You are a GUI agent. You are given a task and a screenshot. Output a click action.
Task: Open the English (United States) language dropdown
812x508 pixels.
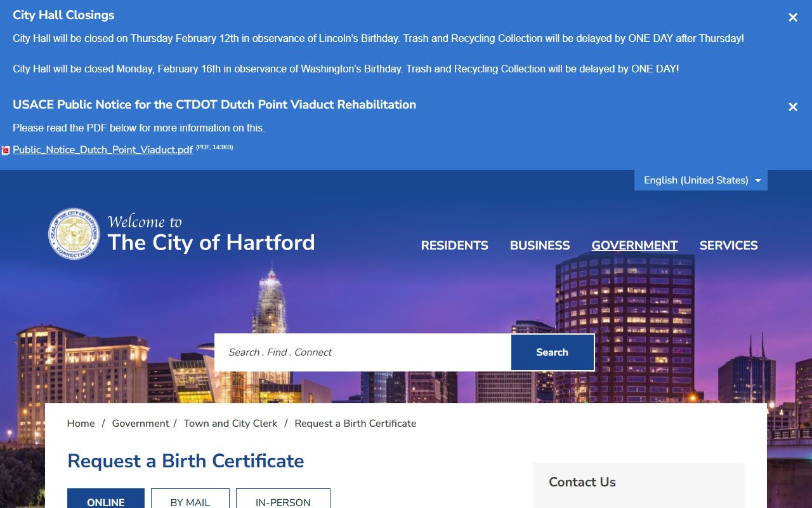pyautogui.click(x=701, y=180)
